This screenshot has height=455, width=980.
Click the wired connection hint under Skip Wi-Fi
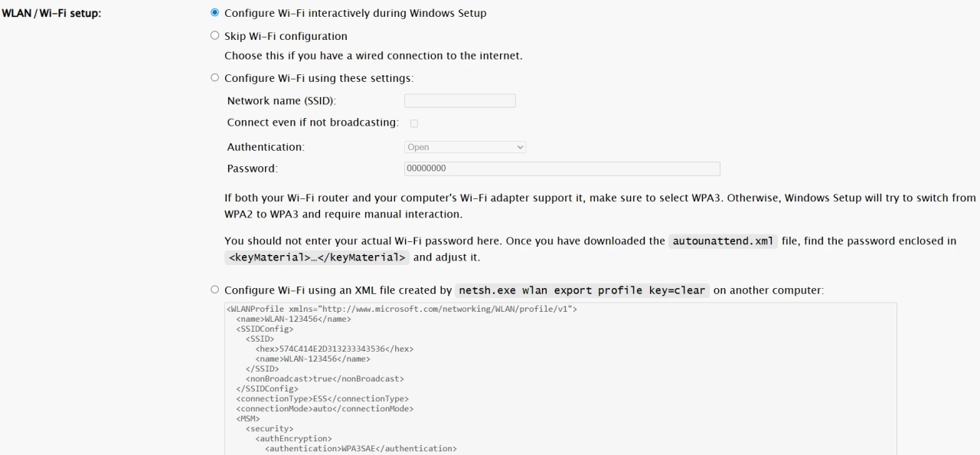[374, 56]
